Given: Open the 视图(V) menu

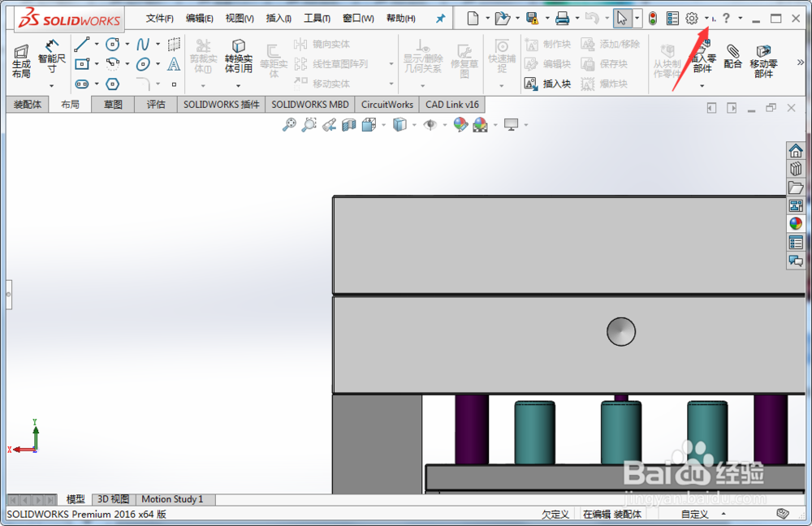Looking at the screenshot, I should point(240,19).
